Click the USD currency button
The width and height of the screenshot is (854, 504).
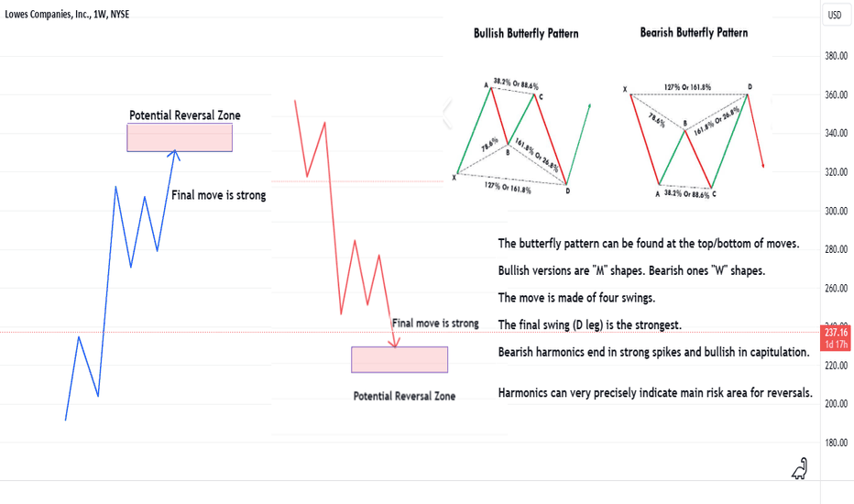[835, 16]
